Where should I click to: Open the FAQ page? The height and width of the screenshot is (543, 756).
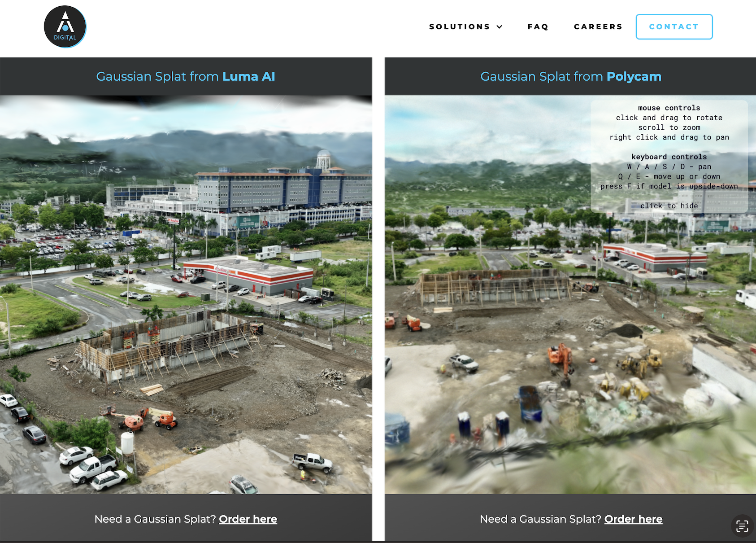coord(538,27)
